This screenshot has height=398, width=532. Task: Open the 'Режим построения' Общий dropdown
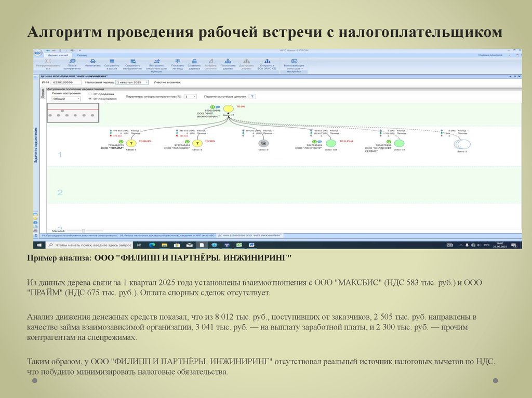tap(66, 99)
